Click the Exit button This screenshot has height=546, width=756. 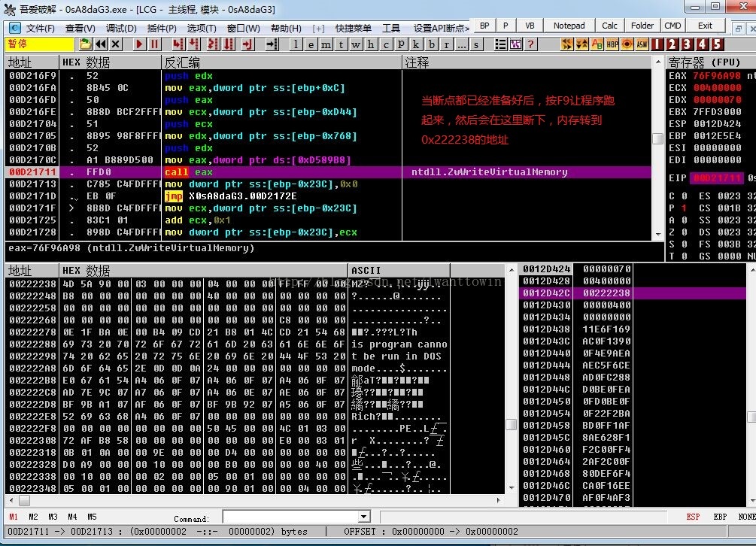705,26
